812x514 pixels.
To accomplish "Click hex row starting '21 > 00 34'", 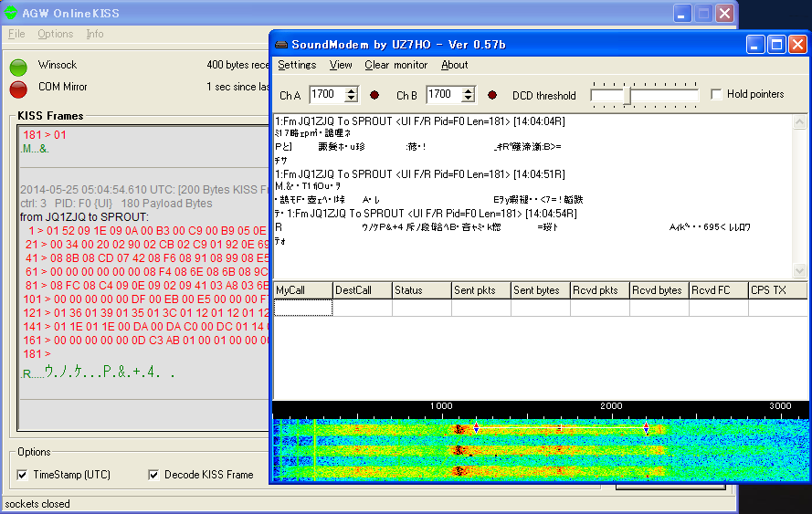I will tap(147, 245).
